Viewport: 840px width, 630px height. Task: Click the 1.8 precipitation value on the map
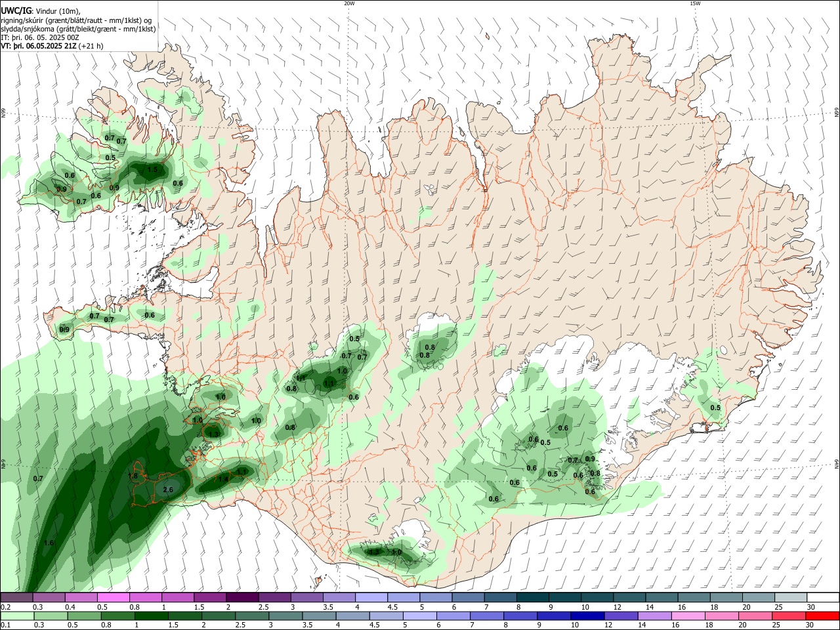pyautogui.click(x=133, y=476)
